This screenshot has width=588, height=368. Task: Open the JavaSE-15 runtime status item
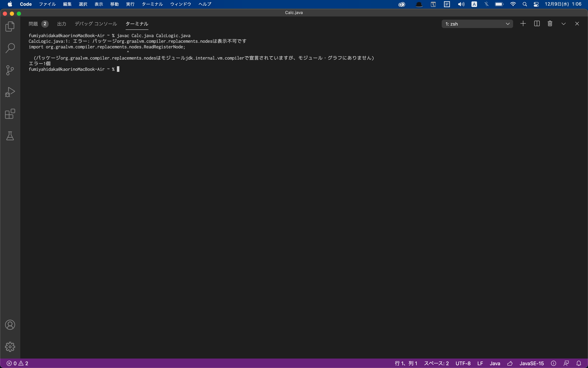pyautogui.click(x=532, y=363)
